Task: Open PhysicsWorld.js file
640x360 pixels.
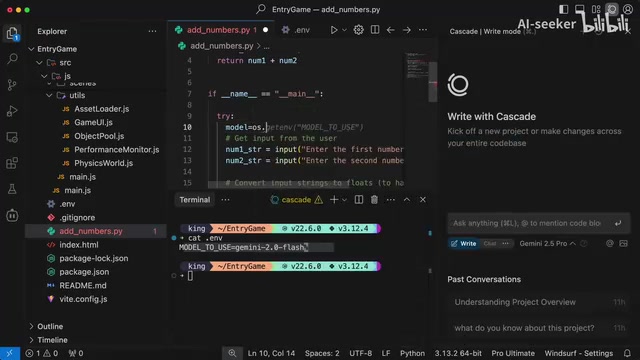Action: pyautogui.click(x=103, y=163)
